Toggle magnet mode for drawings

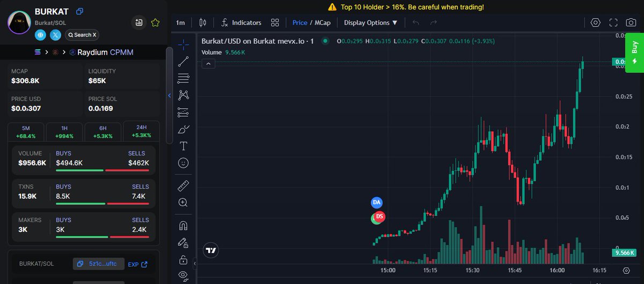183,226
